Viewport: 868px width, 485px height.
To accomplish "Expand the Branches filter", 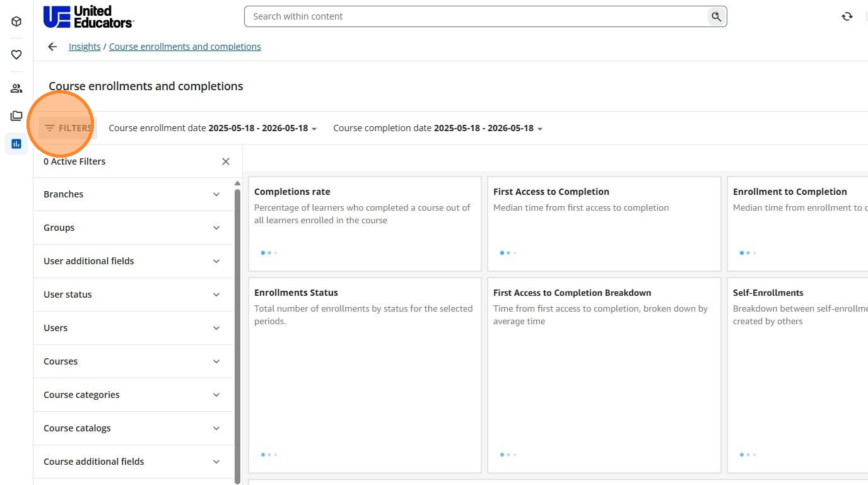I will [x=133, y=194].
